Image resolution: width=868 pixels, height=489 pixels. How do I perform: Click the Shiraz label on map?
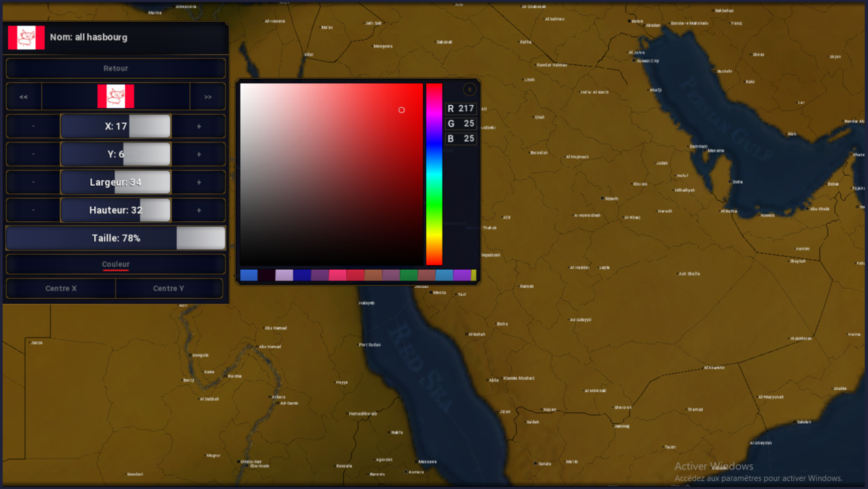758,54
